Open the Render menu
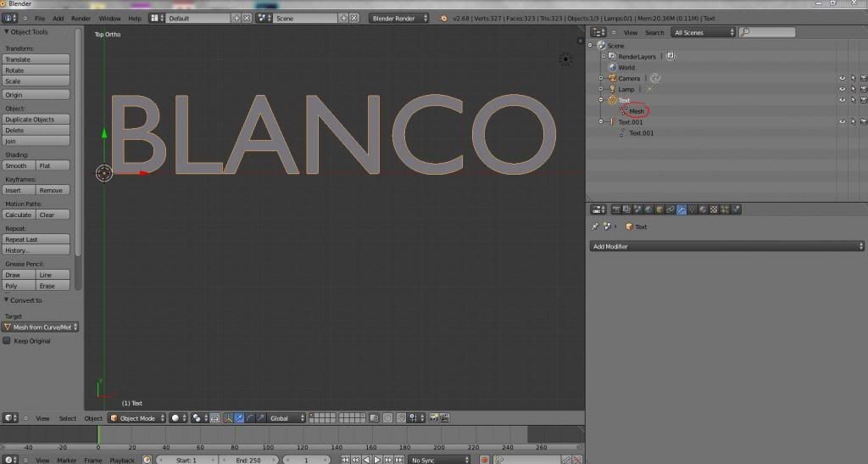 (81, 18)
